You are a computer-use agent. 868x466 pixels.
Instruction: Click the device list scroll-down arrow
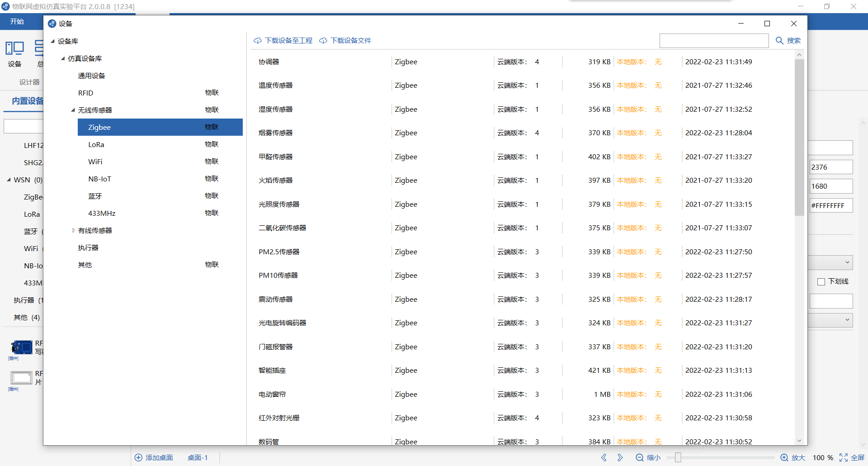(x=799, y=441)
